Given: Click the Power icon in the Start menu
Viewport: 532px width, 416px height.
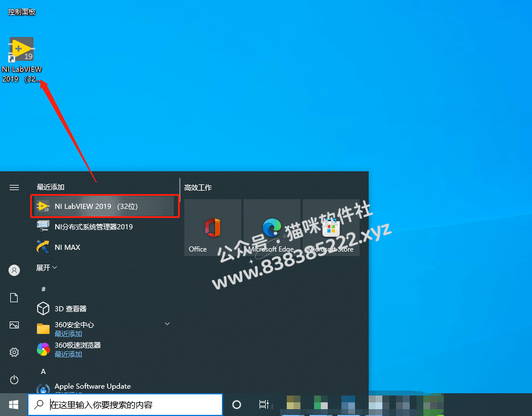Looking at the screenshot, I should click(x=14, y=380).
